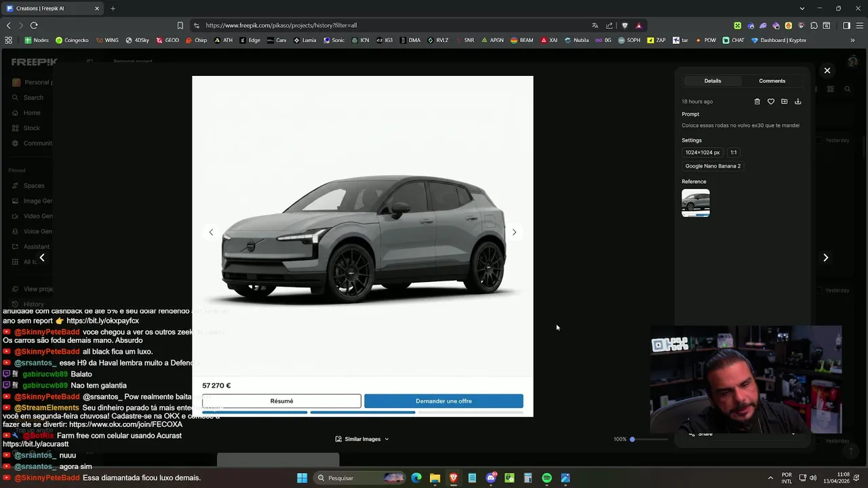Open Brave Rewards triangle icon
Image resolution: width=868 pixels, height=488 pixels.
pos(639,25)
